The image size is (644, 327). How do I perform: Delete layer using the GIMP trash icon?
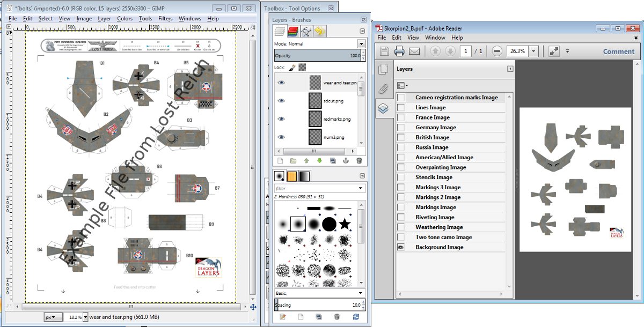[x=359, y=160]
